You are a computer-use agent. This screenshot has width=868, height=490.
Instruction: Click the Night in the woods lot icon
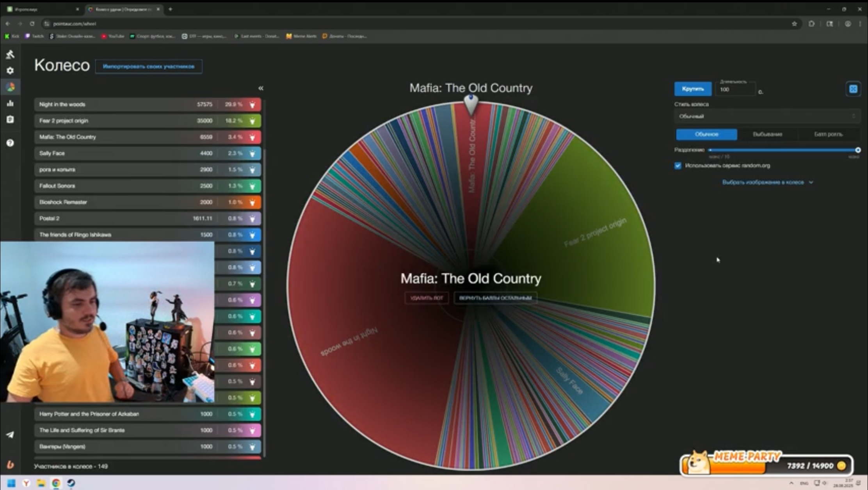click(x=253, y=105)
